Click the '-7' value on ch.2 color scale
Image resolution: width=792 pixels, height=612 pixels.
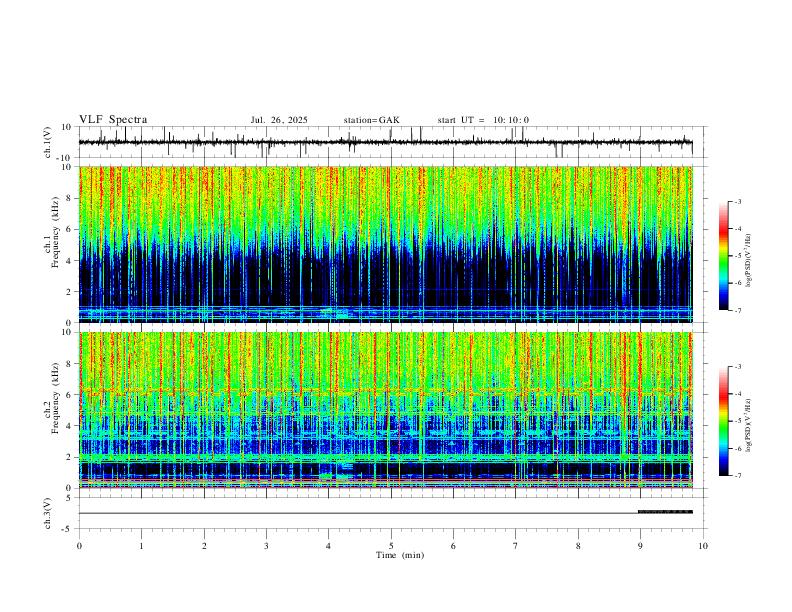(x=737, y=476)
